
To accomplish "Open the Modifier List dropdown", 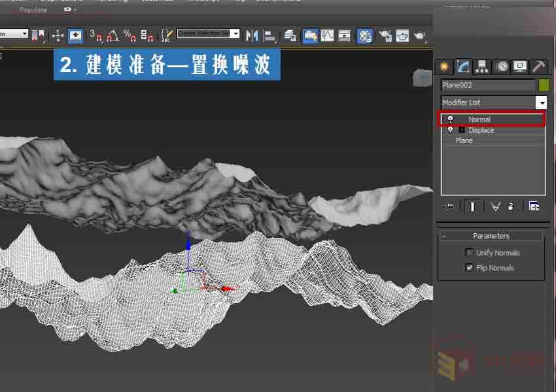I will coord(541,103).
